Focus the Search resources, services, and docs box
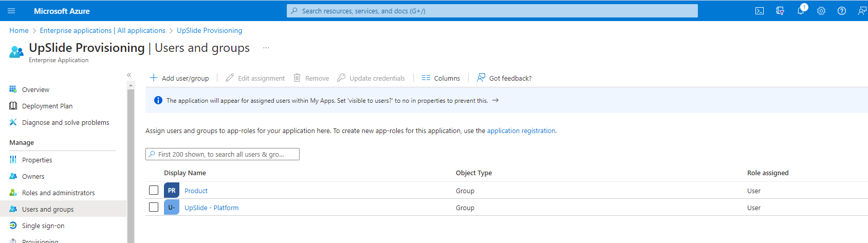 [492, 11]
